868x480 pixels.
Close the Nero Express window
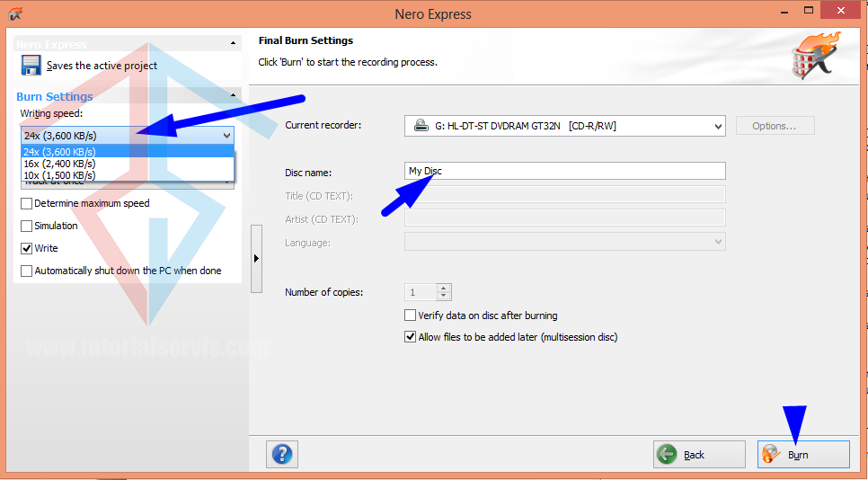(x=841, y=10)
